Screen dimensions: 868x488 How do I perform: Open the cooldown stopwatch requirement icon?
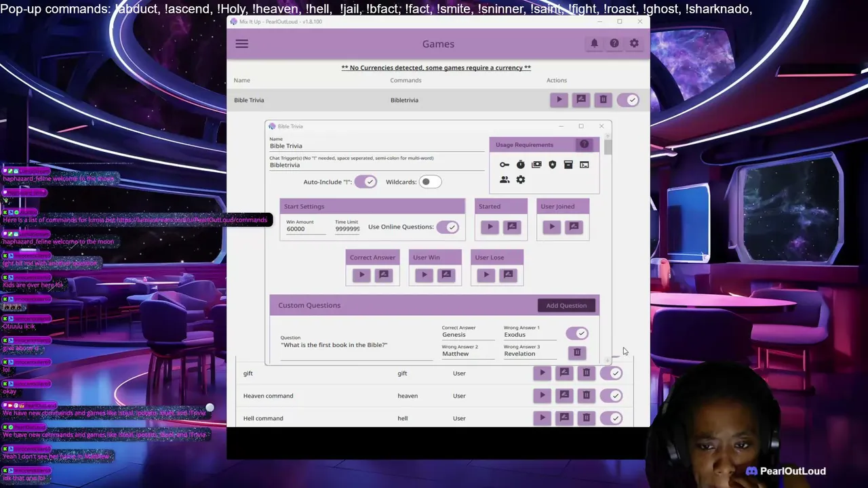point(520,165)
